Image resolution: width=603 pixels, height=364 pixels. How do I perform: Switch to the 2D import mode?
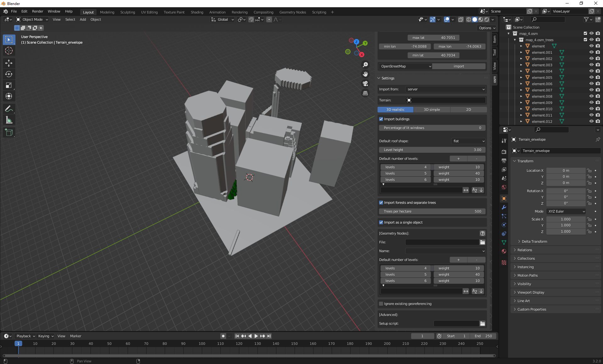click(468, 109)
